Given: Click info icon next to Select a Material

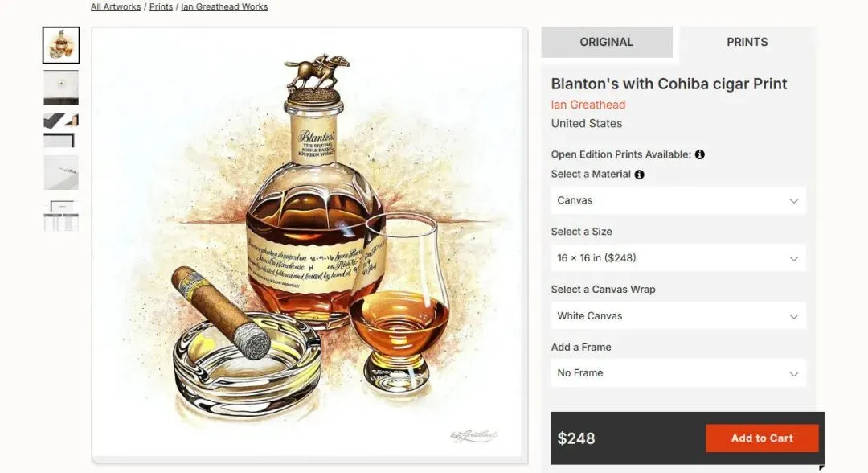Looking at the screenshot, I should tap(640, 175).
